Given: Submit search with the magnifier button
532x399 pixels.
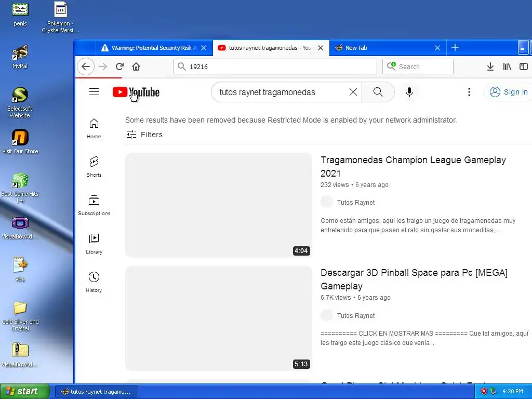Looking at the screenshot, I should coord(378,92).
